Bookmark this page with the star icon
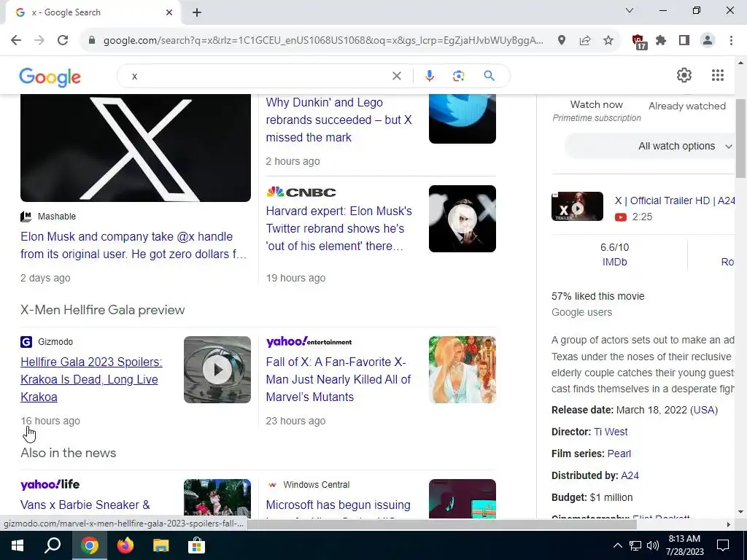The image size is (747, 560). click(x=608, y=41)
